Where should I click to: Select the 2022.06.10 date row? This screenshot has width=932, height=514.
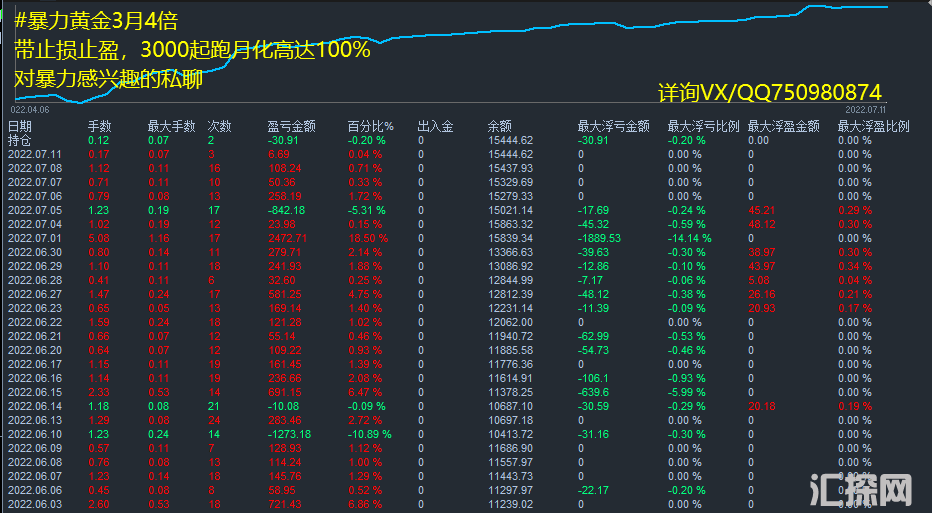(35, 434)
